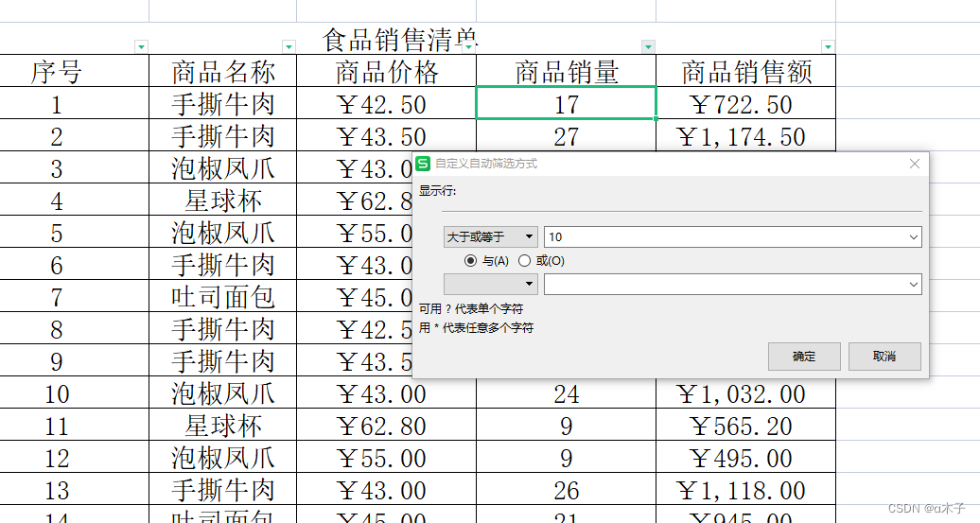Expand the second value combo box arrow

(x=913, y=285)
